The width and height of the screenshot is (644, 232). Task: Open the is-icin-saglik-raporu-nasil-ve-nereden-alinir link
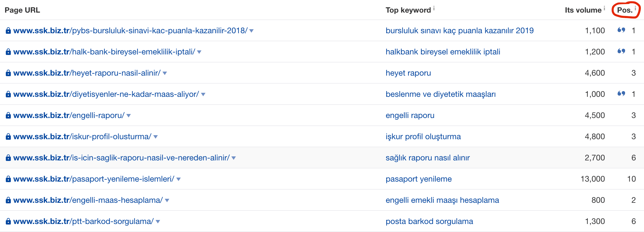click(x=121, y=158)
